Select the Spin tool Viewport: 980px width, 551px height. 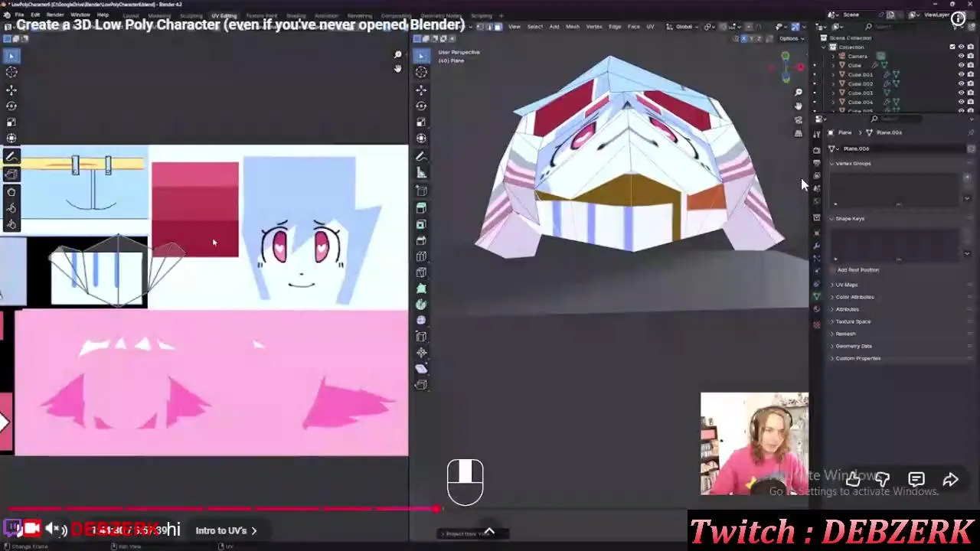coord(421,305)
